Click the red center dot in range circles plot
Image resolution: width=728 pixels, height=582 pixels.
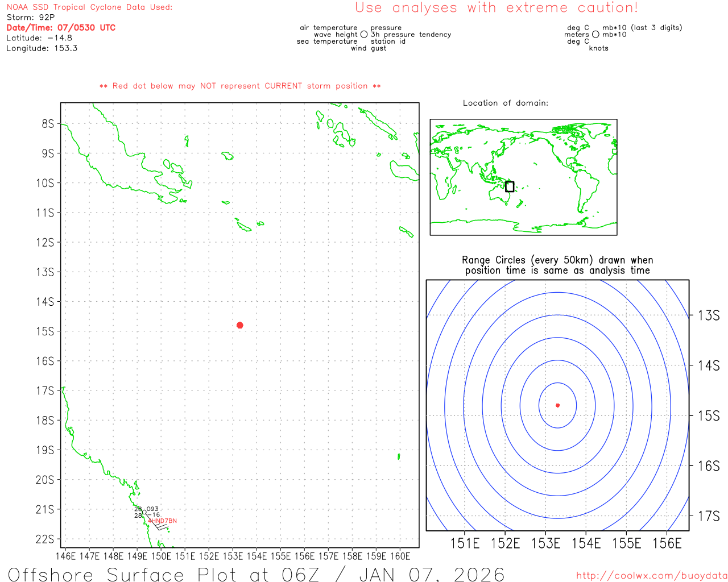557,405
